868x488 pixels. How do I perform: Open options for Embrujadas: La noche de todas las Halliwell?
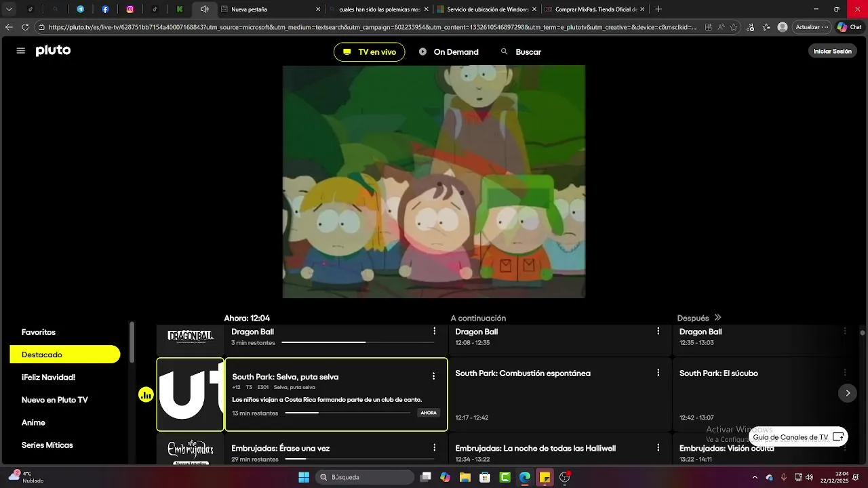pos(658,448)
